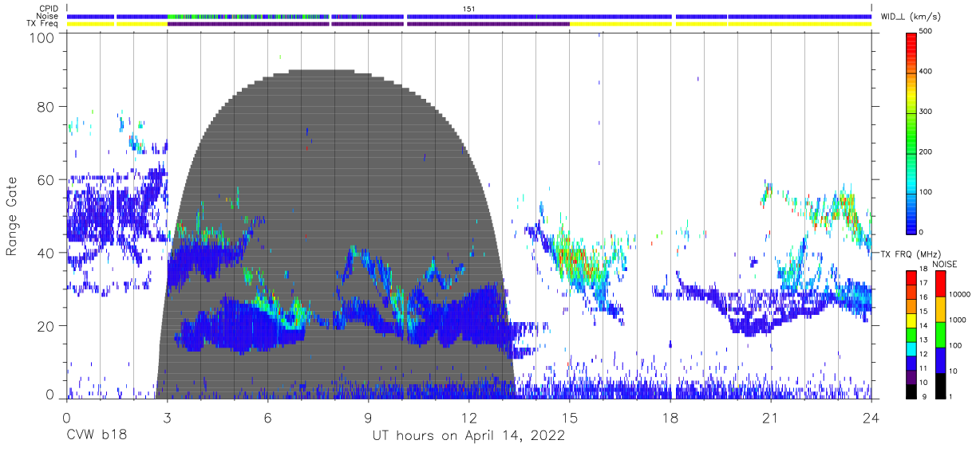Click the UT hours axis label '24'
The width and height of the screenshot is (980, 452).
pos(871,418)
